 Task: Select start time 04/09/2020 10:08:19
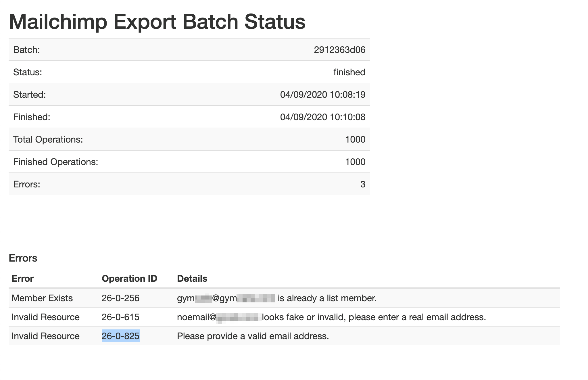(x=323, y=95)
